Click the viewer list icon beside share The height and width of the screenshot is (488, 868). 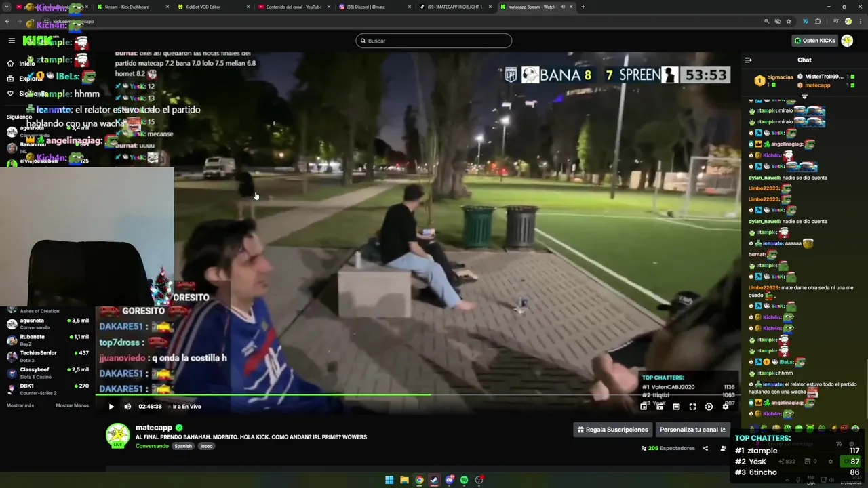[723, 448]
